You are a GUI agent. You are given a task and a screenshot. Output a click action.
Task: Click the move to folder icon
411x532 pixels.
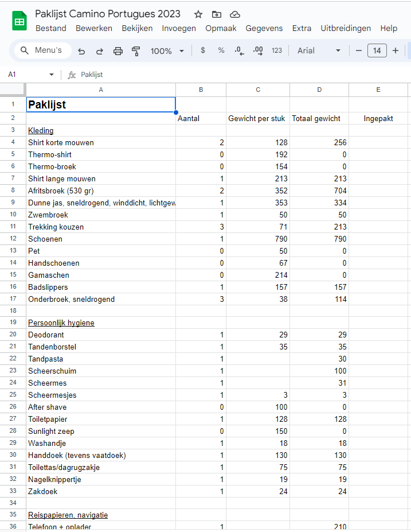[x=217, y=14]
